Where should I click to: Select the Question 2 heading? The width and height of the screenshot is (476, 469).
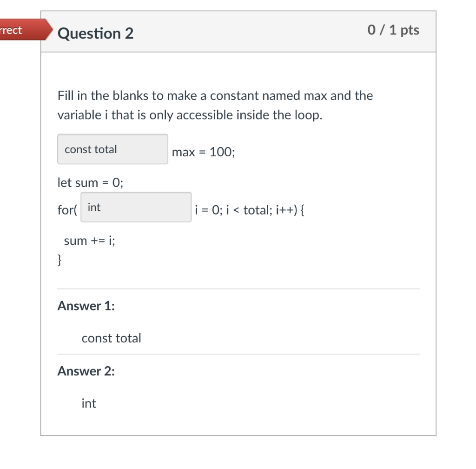click(x=97, y=33)
